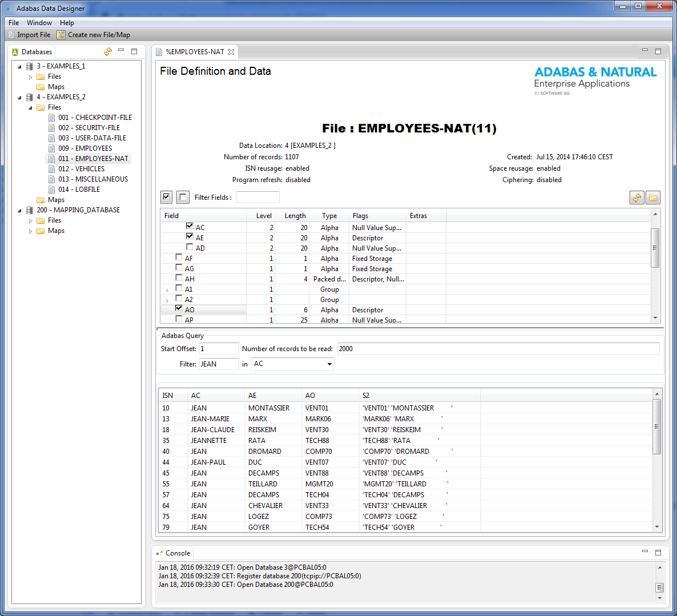Open the filter field dropdown showing AC
This screenshot has height=616, width=677.
coord(329,364)
